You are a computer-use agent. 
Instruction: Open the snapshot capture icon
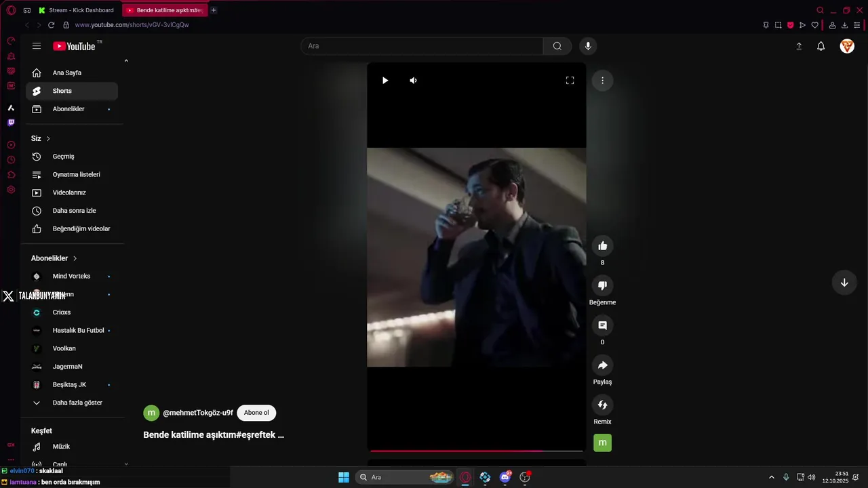pyautogui.click(x=778, y=25)
